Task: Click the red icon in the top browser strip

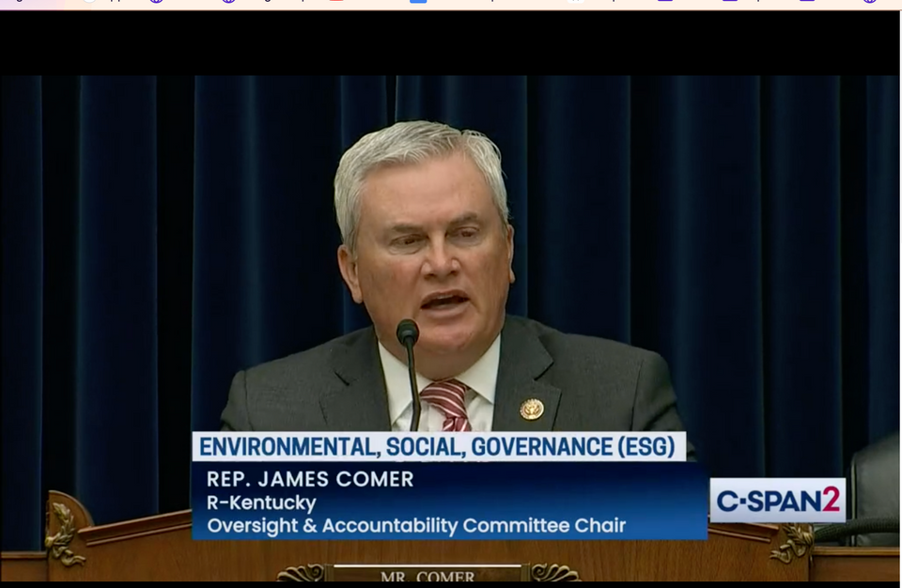Action: coord(336,2)
